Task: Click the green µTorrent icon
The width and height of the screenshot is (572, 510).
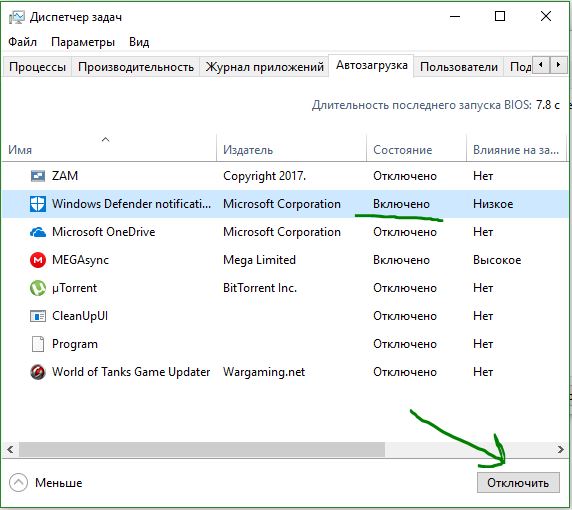Action: pyautogui.click(x=38, y=288)
